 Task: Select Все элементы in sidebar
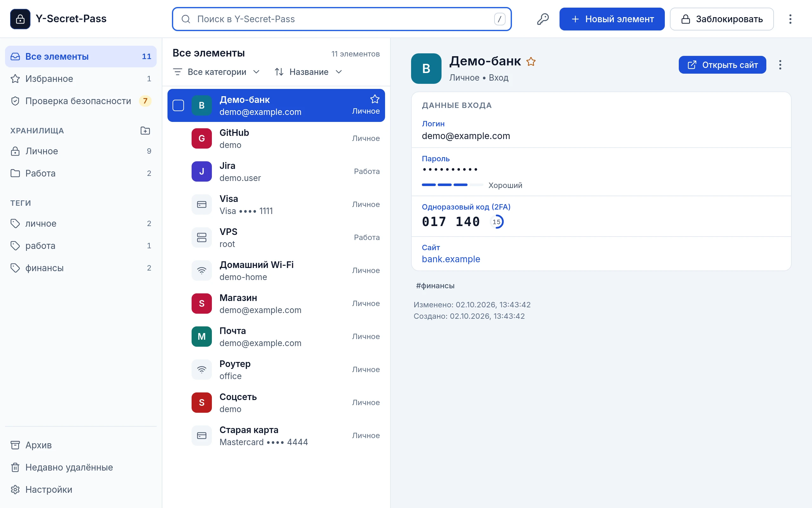(x=81, y=57)
